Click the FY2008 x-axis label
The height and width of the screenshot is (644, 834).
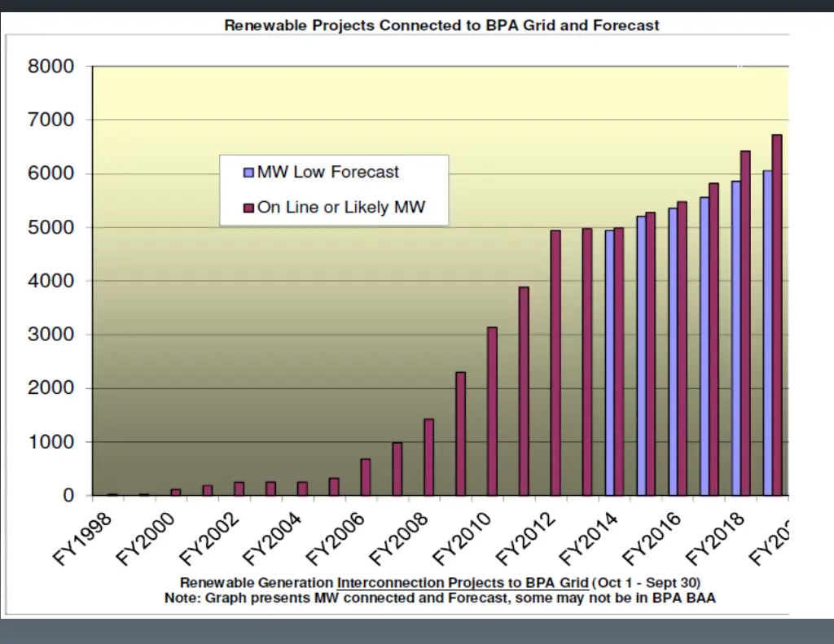point(398,538)
